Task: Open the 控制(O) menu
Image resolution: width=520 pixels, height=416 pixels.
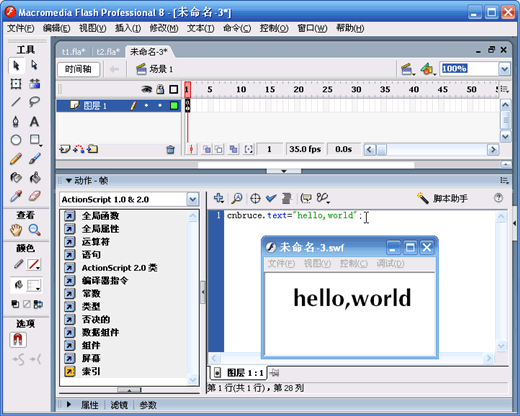Action: 274,28
